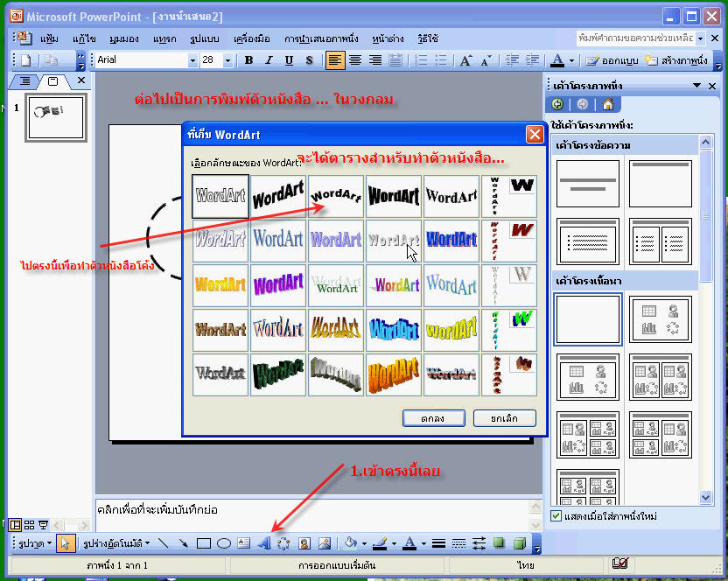
Task: Click the Decrease Font Size icon
Action: (486, 60)
